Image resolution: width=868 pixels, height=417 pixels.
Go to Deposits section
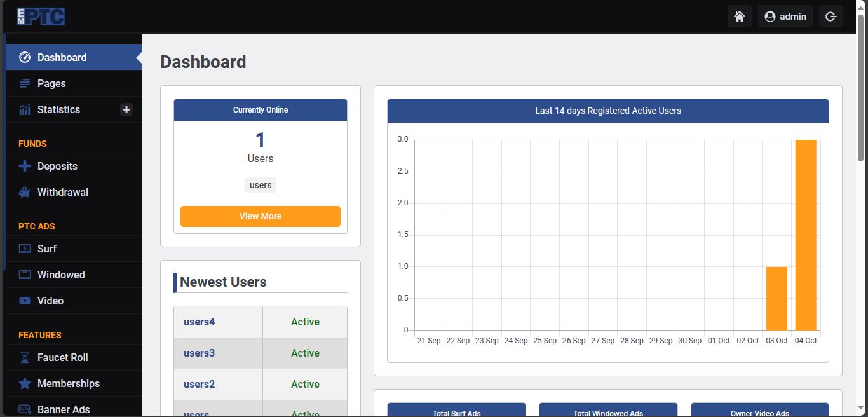click(74, 166)
